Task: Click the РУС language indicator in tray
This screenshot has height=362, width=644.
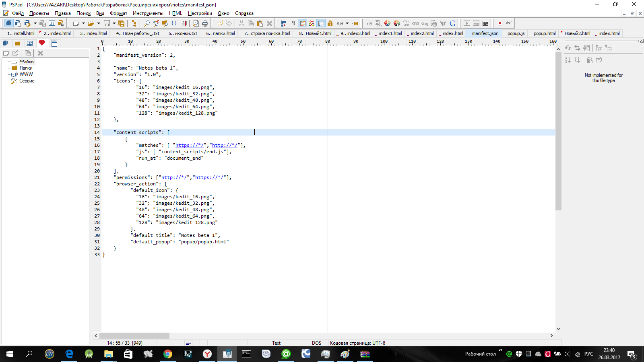Action: pyautogui.click(x=589, y=354)
